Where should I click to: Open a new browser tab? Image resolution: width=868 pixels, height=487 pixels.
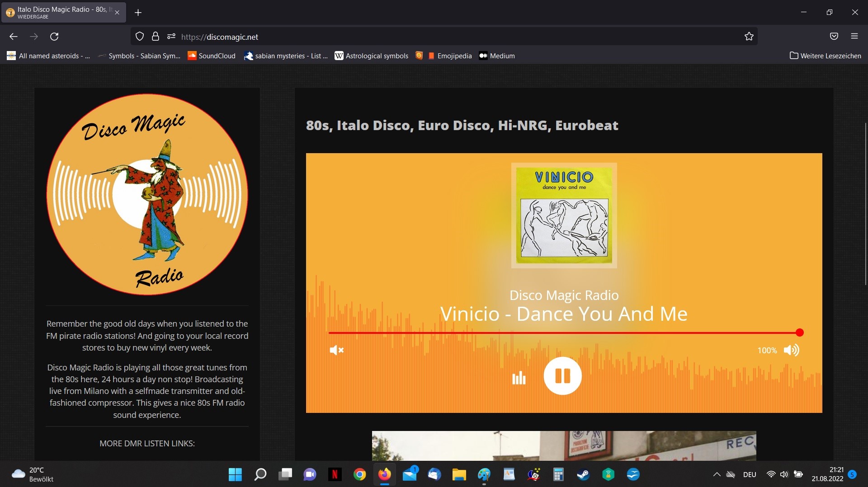click(x=138, y=13)
